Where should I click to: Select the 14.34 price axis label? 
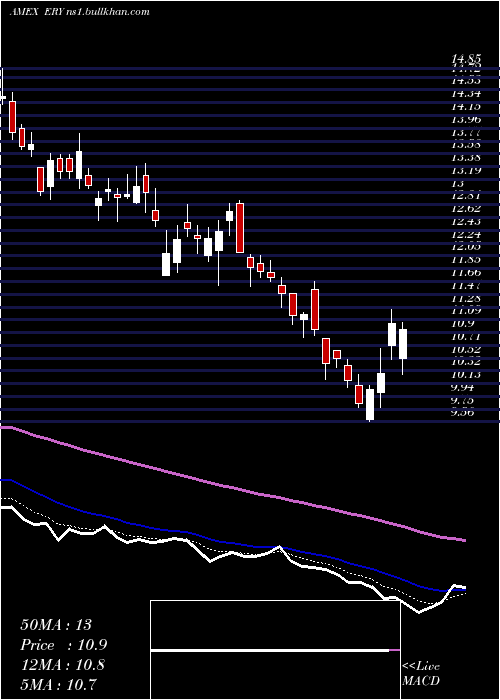[466, 94]
